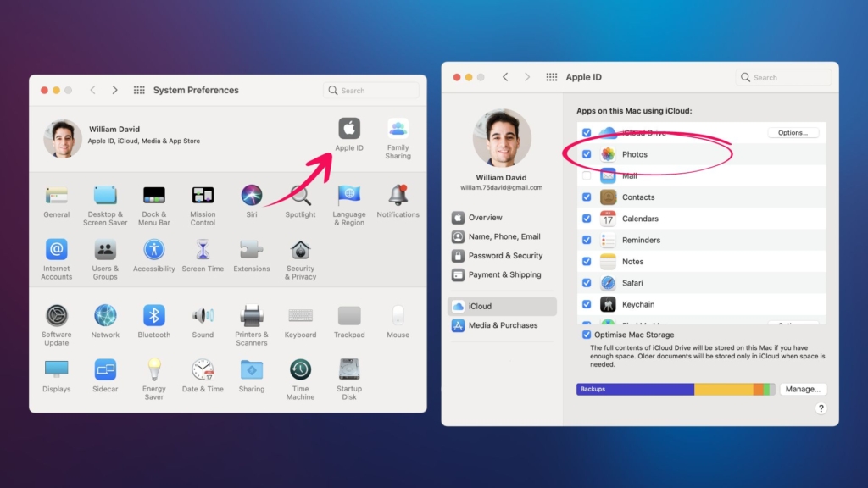Select iCloud in Apple ID sidebar
The height and width of the screenshot is (488, 868).
[502, 306]
